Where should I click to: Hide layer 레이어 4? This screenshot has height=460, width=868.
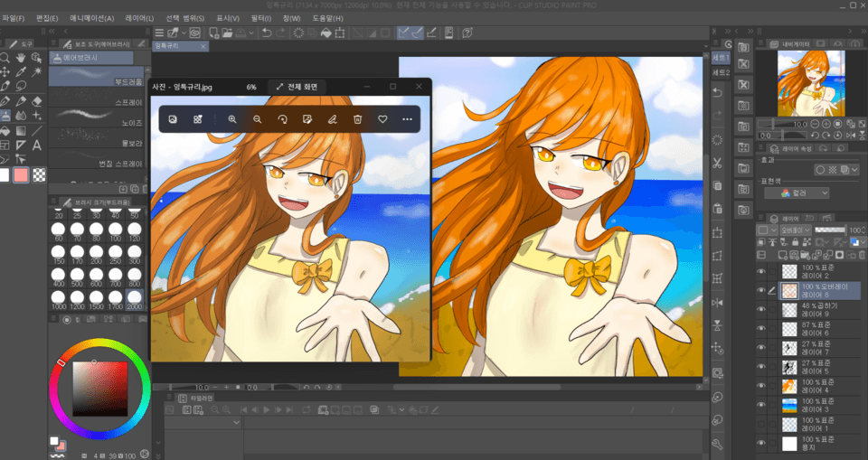pos(761,386)
